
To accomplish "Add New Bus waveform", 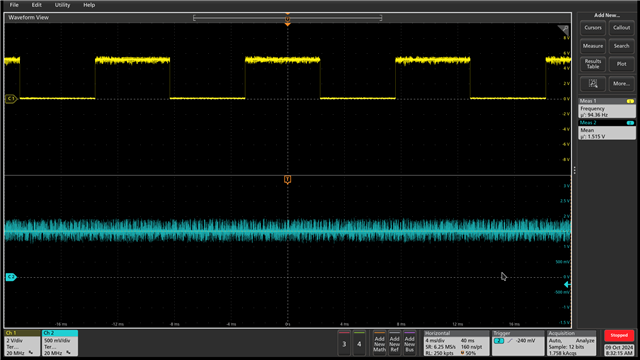I will 409,343.
